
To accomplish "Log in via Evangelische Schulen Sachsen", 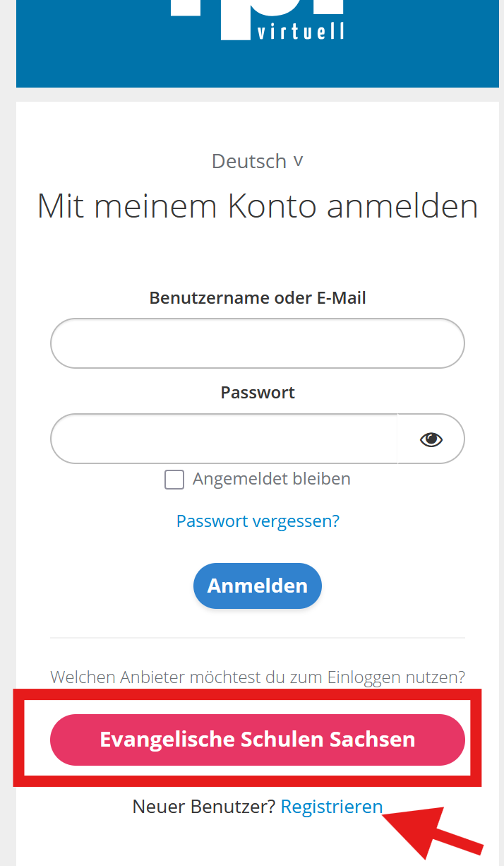I will click(258, 740).
